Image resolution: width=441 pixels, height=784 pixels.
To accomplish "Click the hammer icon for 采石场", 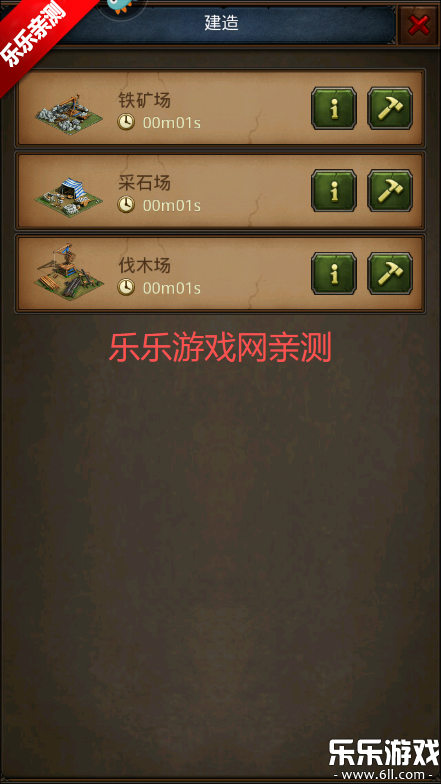I will pyautogui.click(x=390, y=190).
